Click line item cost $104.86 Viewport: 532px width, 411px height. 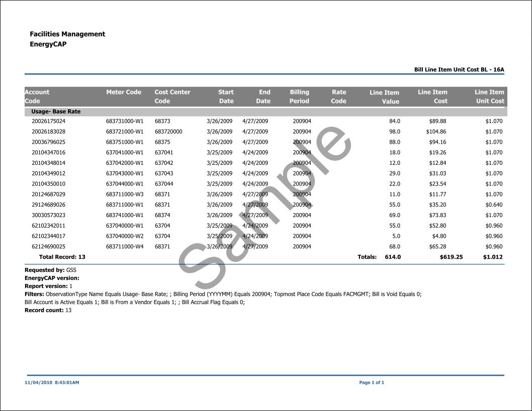click(435, 132)
